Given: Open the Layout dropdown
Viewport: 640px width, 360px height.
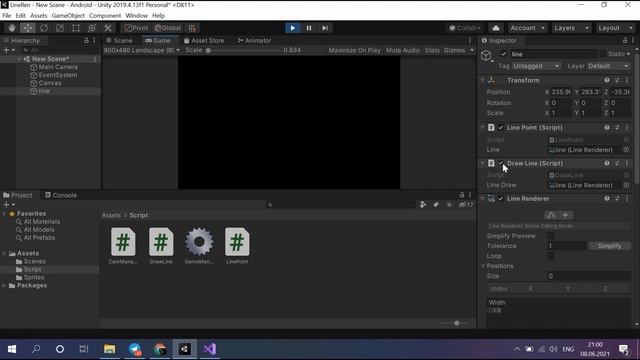Looking at the screenshot, I should [x=615, y=28].
